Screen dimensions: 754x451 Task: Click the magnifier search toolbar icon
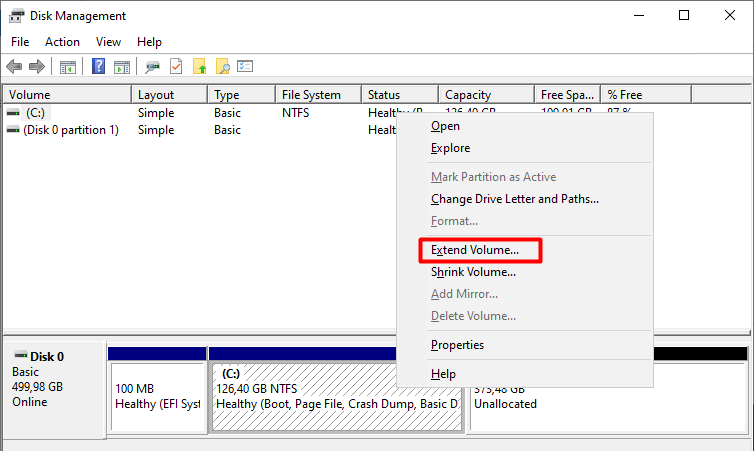[x=223, y=67]
